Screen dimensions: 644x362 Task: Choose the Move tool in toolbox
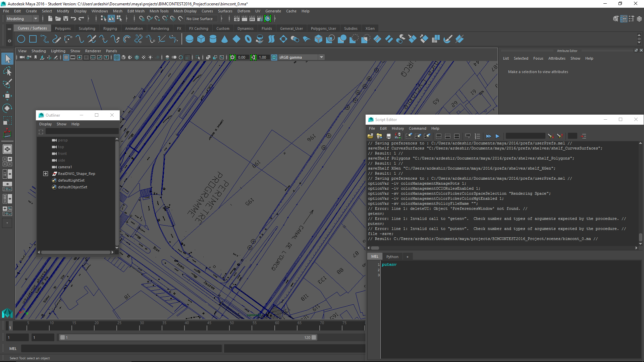click(x=7, y=96)
